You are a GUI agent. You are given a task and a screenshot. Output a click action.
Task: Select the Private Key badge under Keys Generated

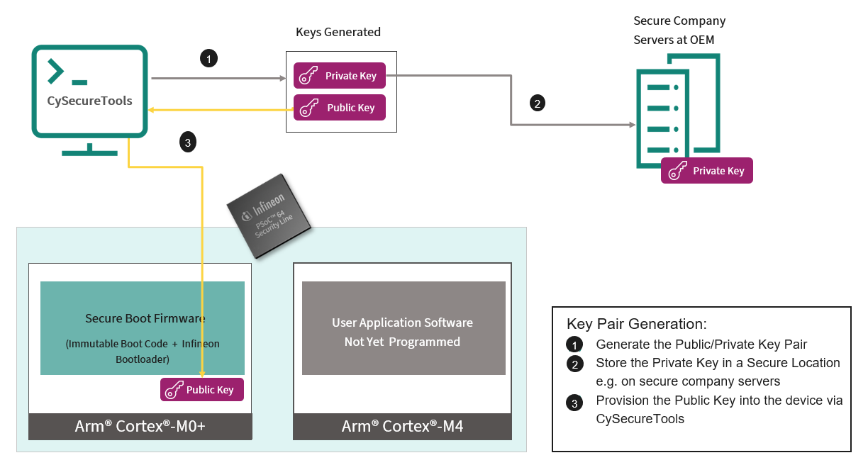point(340,76)
